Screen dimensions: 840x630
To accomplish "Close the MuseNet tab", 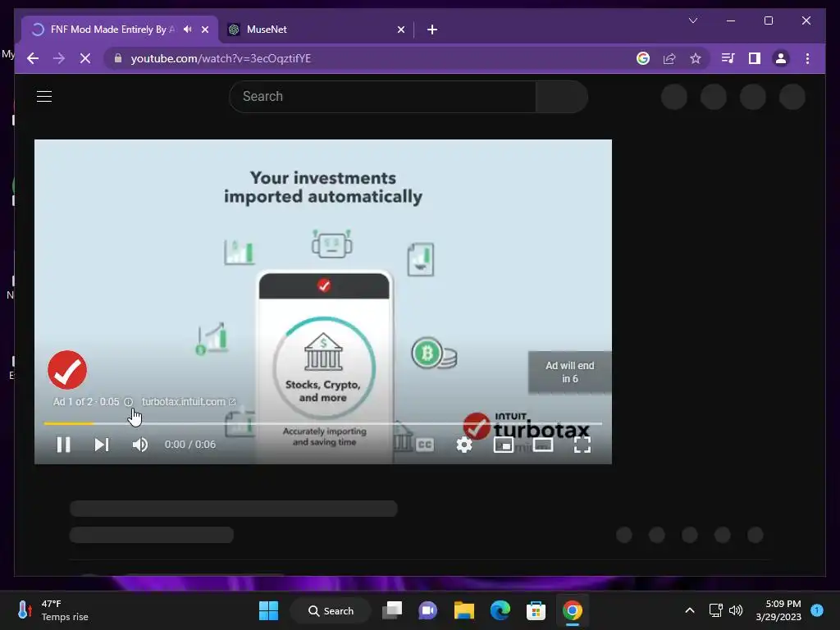I will [400, 30].
